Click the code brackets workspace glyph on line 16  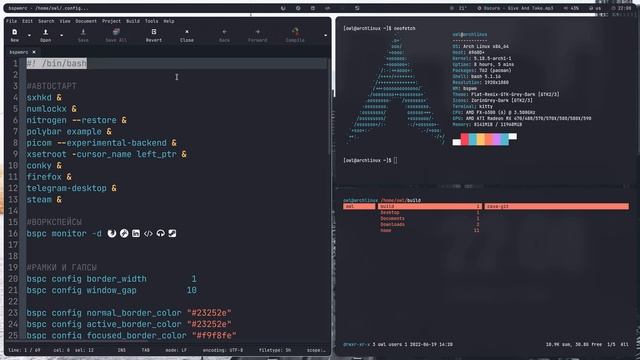(x=148, y=233)
